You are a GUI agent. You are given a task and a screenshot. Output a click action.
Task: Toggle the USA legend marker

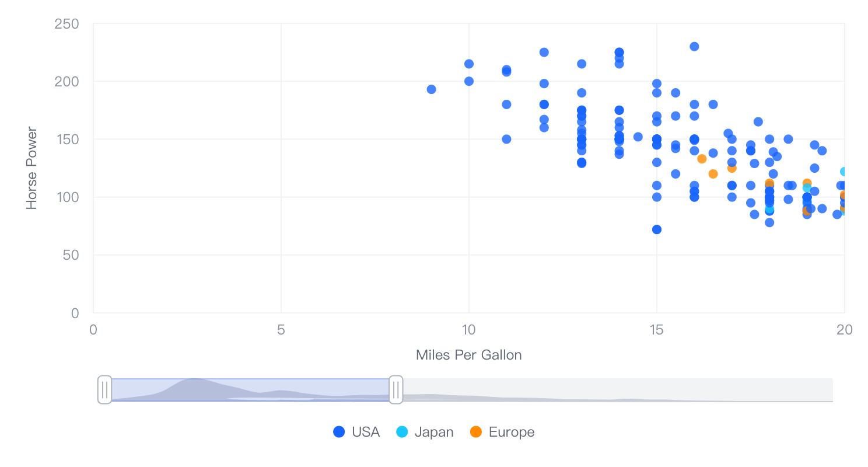click(339, 432)
